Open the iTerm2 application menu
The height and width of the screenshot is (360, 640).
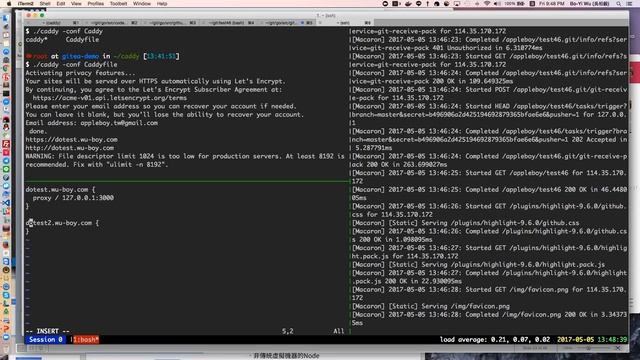[x=26, y=4]
